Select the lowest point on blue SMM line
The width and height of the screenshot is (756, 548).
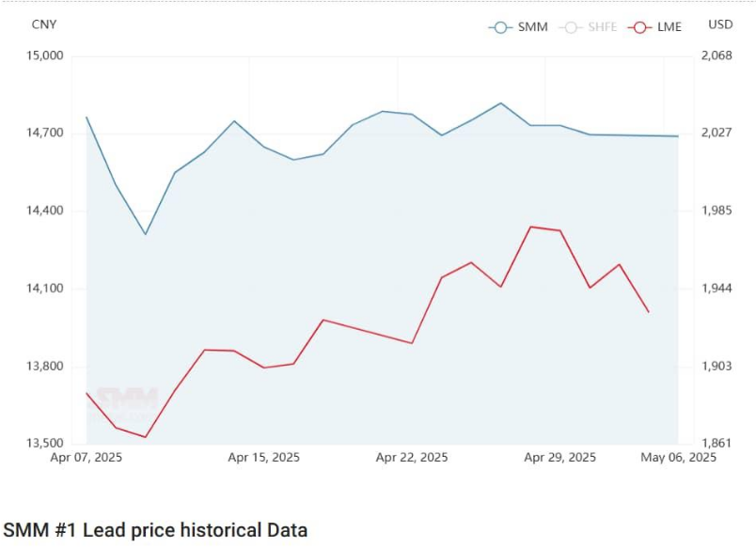(145, 234)
